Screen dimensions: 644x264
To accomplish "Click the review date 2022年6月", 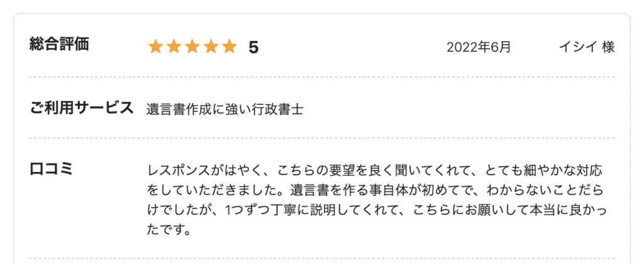I will [479, 47].
